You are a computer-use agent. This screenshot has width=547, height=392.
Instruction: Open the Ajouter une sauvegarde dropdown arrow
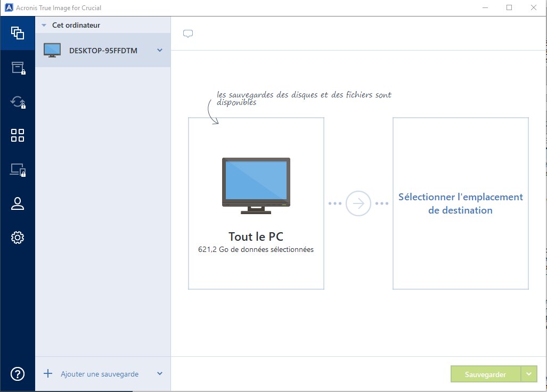click(160, 374)
